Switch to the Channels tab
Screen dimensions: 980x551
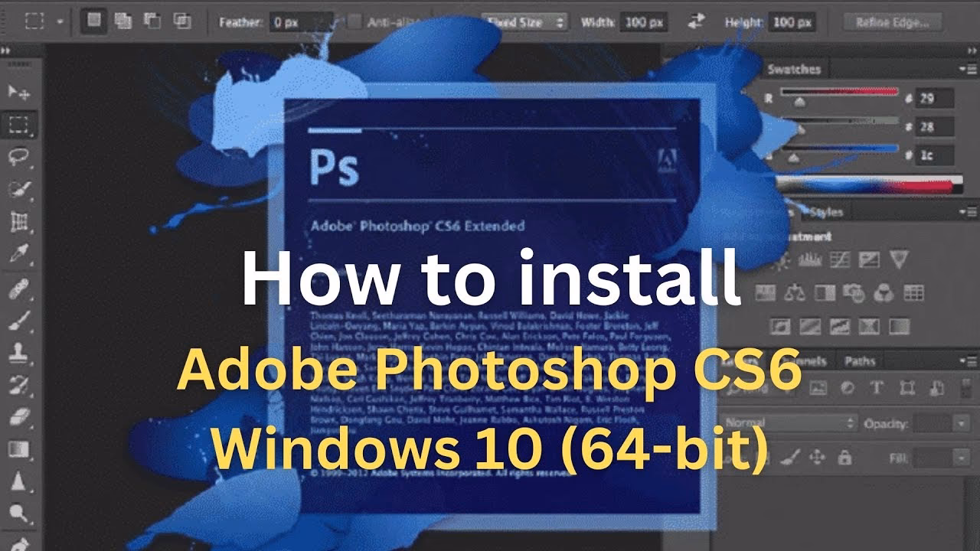click(x=806, y=362)
